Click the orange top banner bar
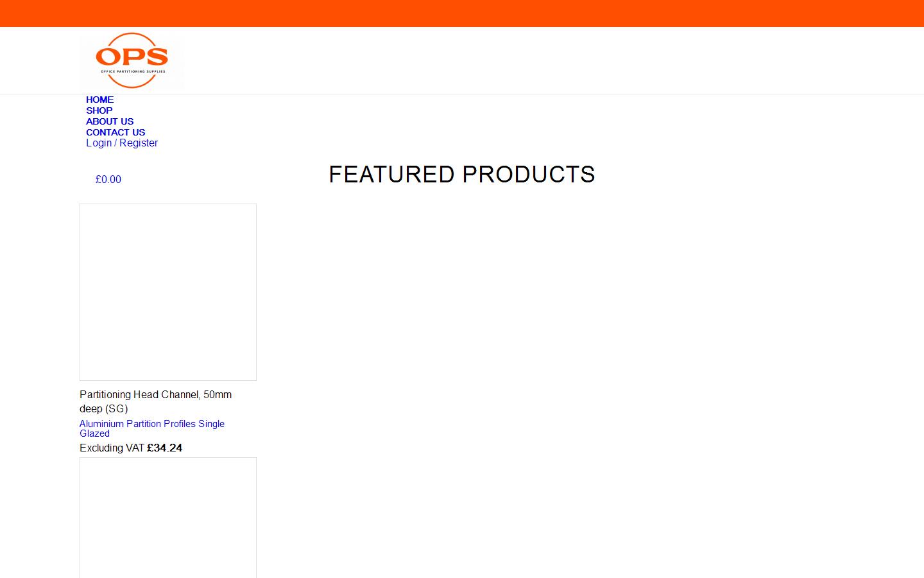Screen dimensions: 924x578 click(462, 13)
